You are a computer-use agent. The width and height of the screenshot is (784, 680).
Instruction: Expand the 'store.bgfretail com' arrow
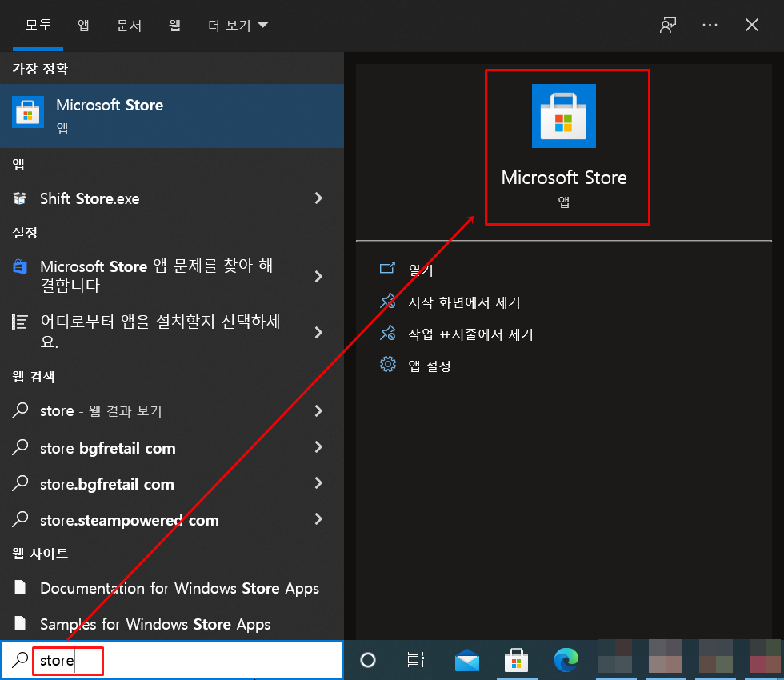click(x=318, y=483)
